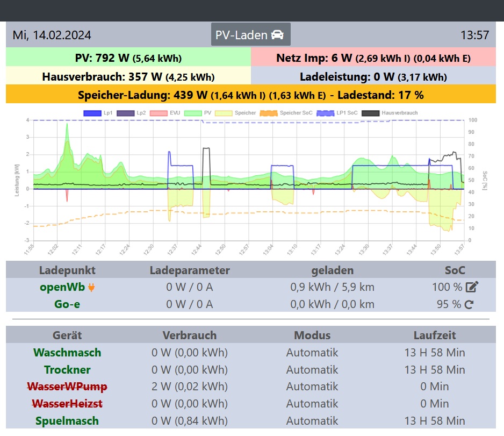The image size is (504, 436).
Task: Toggle the Hausverbrauch legend entry
Action: (390, 113)
